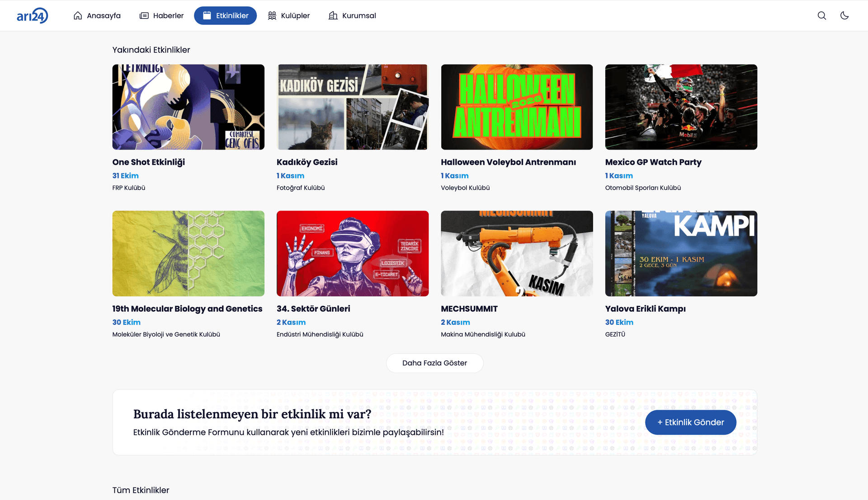Open the Molecular Biology bee poster thumbnail

click(x=189, y=253)
